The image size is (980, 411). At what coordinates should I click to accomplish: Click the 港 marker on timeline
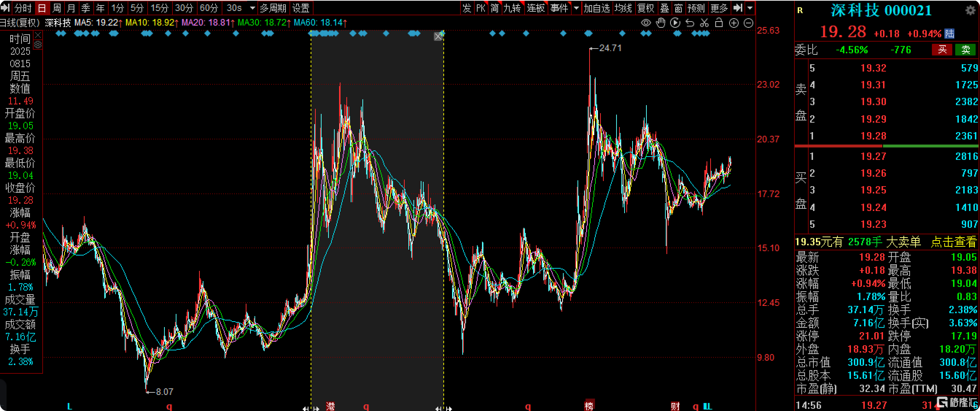click(x=331, y=406)
